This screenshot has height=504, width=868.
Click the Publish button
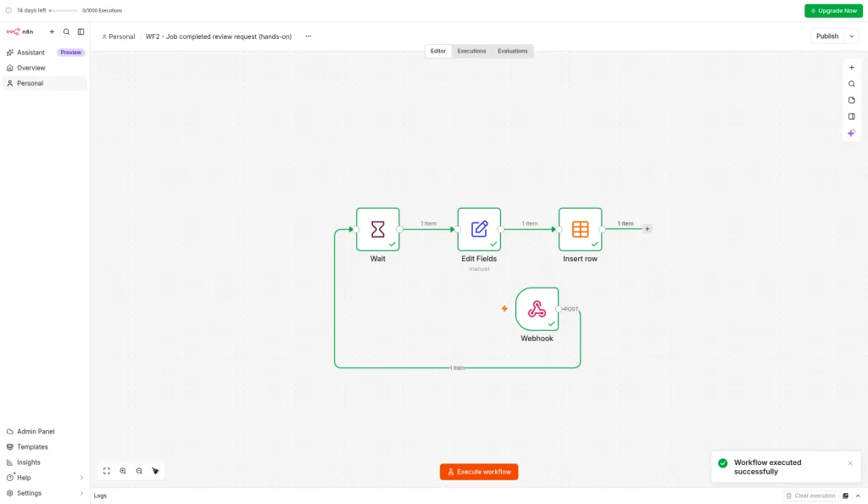coord(827,36)
